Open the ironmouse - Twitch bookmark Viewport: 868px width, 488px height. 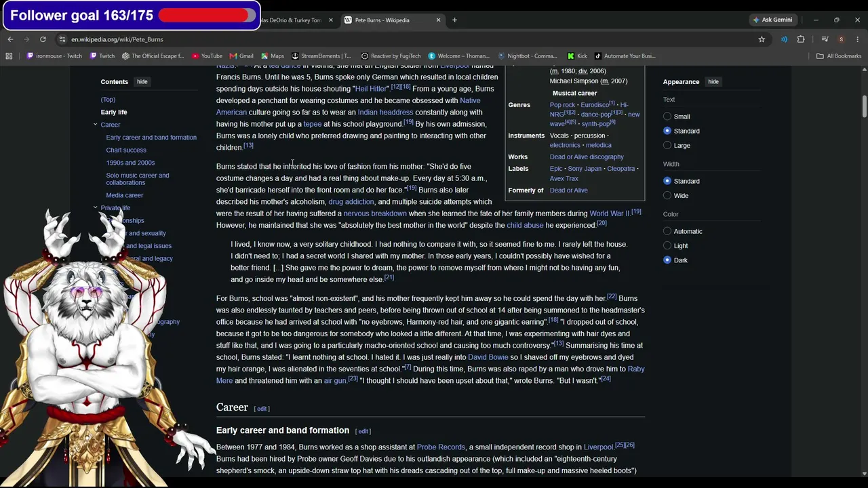pyautogui.click(x=54, y=56)
